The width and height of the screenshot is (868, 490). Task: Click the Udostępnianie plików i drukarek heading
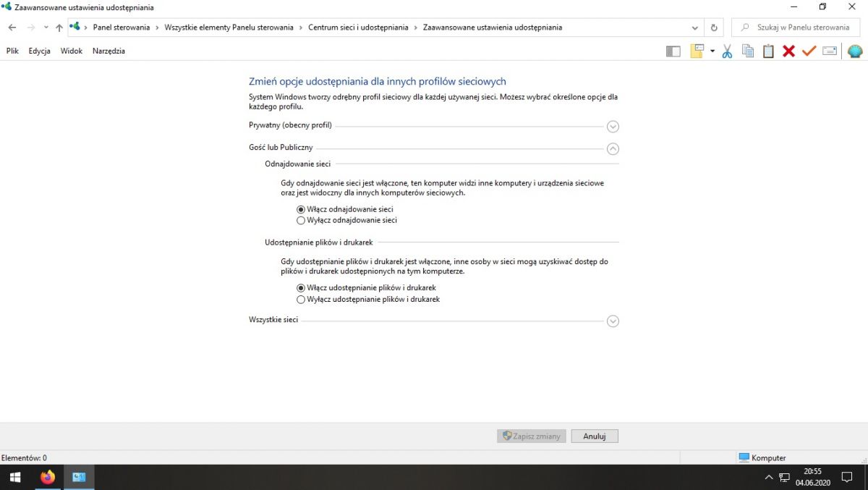pos(319,242)
